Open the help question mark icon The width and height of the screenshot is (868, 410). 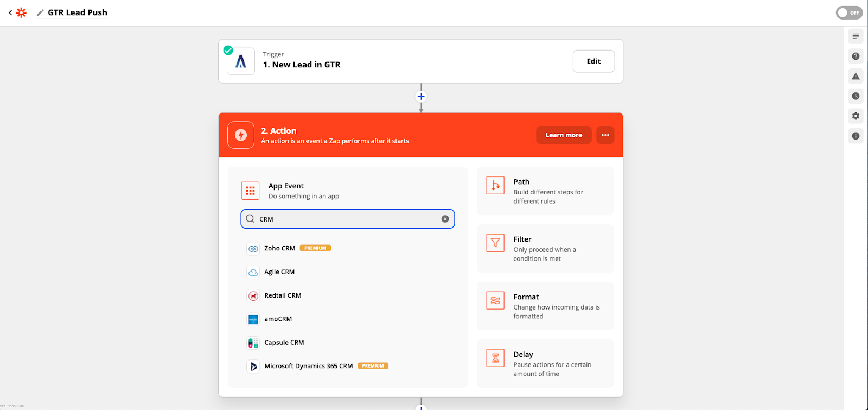click(x=856, y=56)
